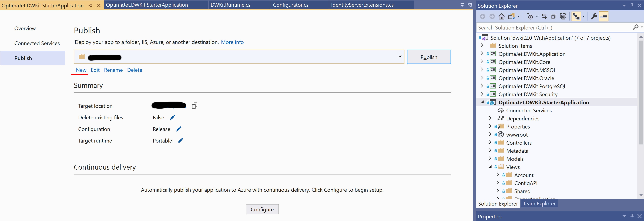This screenshot has height=221, width=644.
Task: Collapse the Views folder
Action: [490, 167]
